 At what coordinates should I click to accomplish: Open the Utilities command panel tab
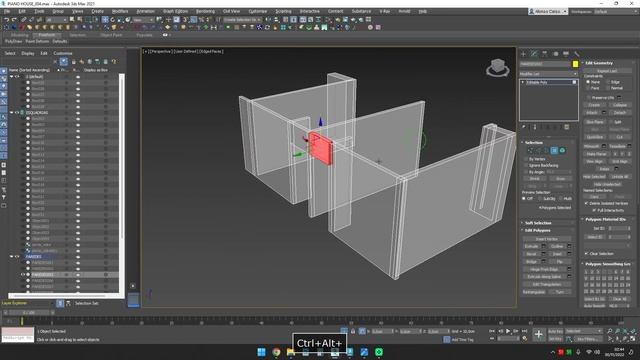tap(576, 54)
